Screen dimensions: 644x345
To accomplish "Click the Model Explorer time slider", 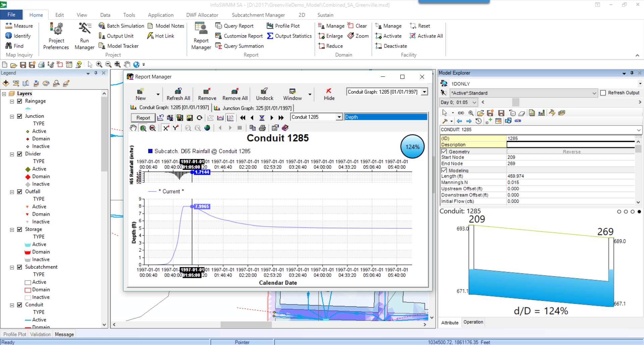I will pyautogui.click(x=516, y=102).
